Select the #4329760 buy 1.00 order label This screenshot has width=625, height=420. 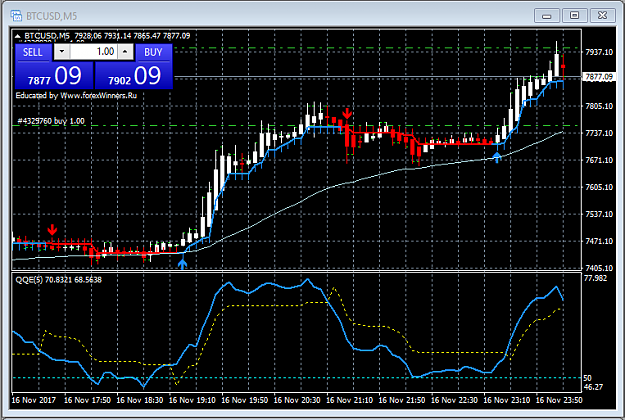pos(51,121)
